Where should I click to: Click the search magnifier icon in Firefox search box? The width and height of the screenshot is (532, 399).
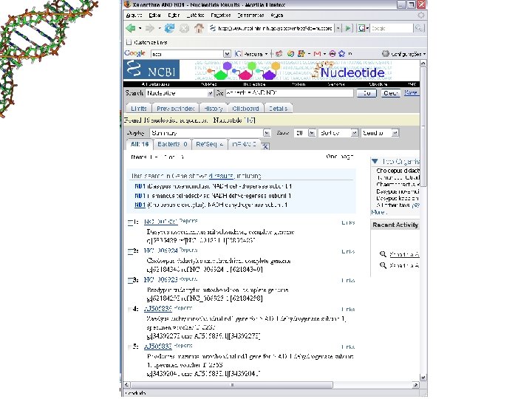419,29
